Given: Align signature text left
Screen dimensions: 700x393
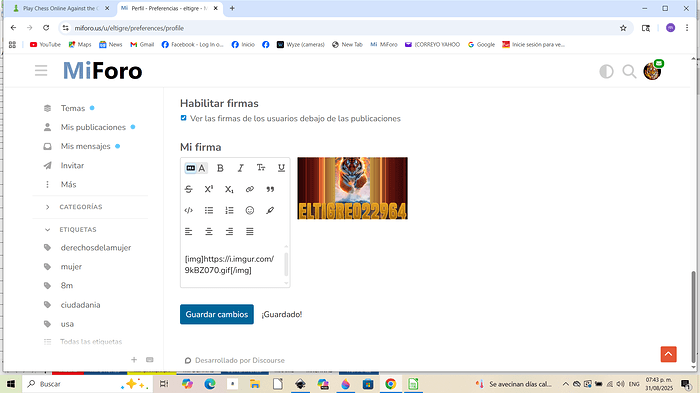Looking at the screenshot, I should click(188, 231).
